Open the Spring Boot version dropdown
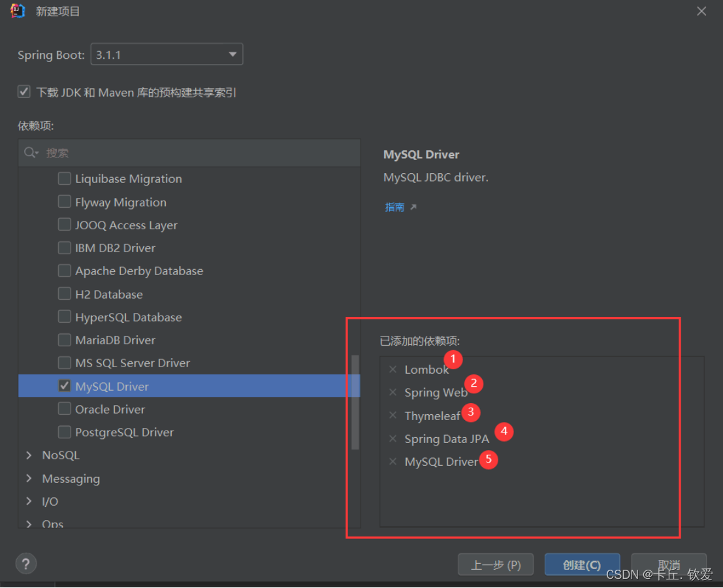Screen dimensions: 723x588 pos(167,54)
